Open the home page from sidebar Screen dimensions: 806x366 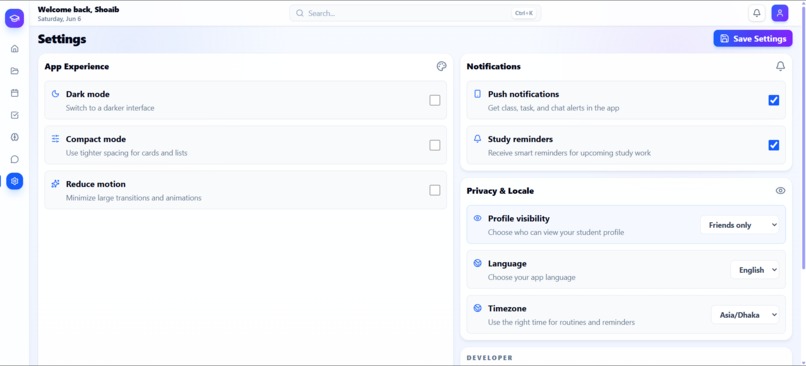(14, 49)
